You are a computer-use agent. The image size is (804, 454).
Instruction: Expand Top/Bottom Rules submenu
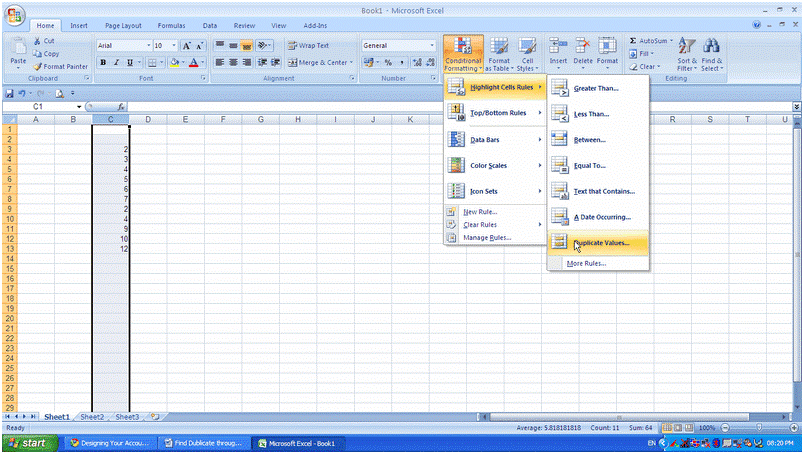(x=495, y=113)
